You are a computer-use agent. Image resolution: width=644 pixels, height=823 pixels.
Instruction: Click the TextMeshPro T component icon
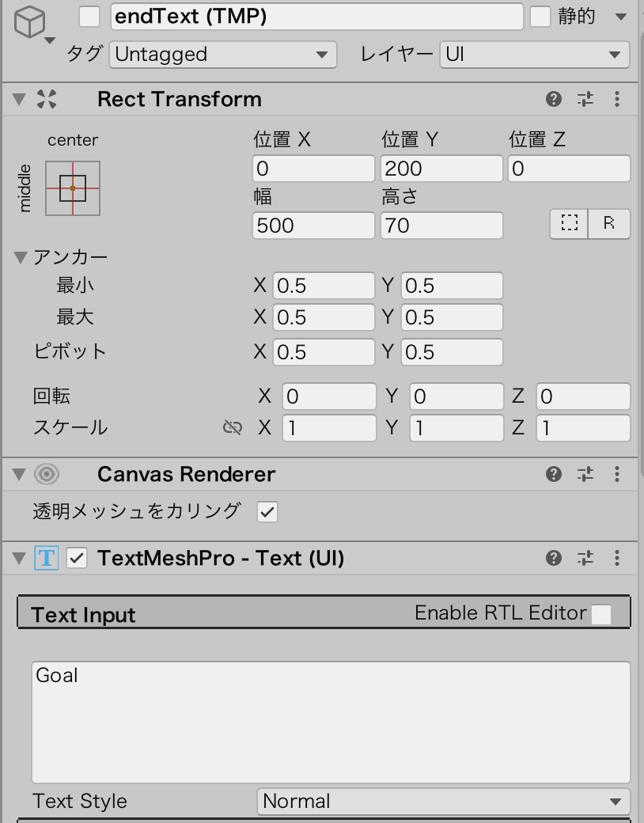pyautogui.click(x=46, y=558)
